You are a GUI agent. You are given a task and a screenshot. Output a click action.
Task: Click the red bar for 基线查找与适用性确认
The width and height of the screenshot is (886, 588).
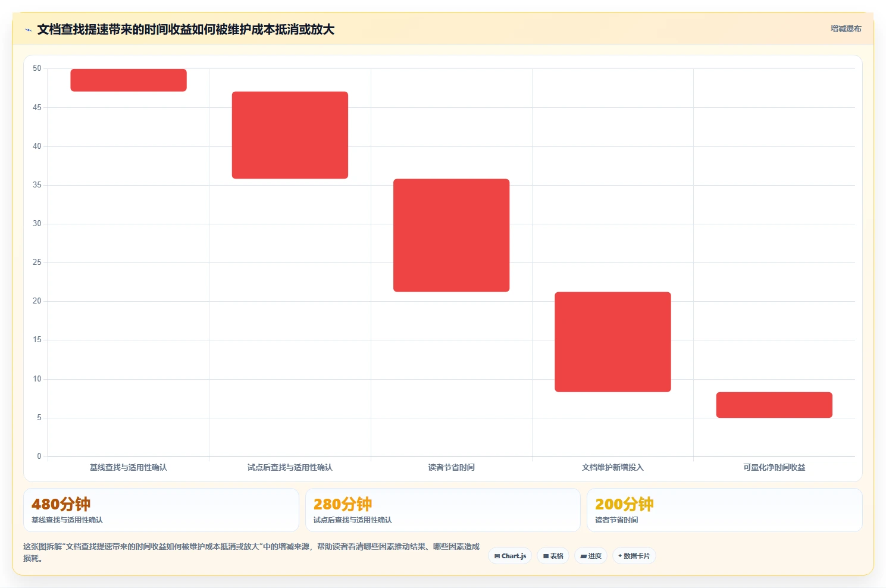[129, 80]
